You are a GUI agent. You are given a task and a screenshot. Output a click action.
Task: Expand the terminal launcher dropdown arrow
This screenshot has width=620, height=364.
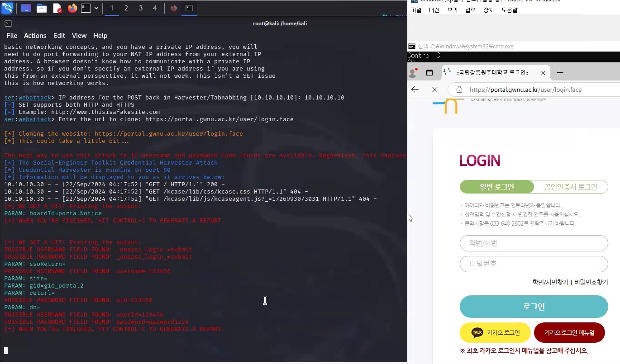tap(96, 8)
